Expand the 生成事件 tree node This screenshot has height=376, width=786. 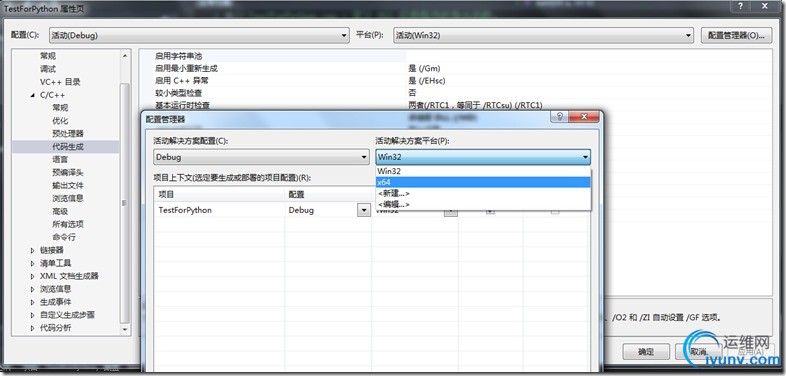click(x=33, y=302)
